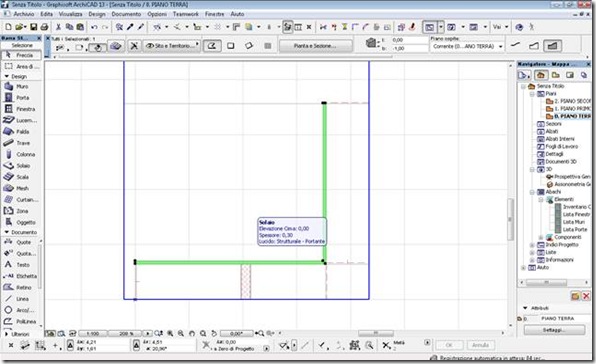Click the slab bottom value field -1,00

click(x=409, y=49)
